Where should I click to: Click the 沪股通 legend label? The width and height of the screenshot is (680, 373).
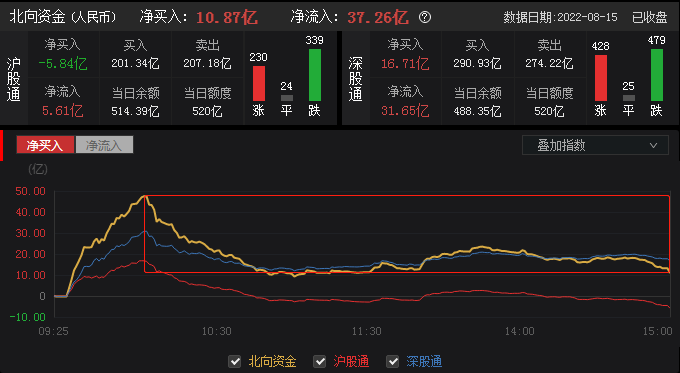[x=351, y=361]
